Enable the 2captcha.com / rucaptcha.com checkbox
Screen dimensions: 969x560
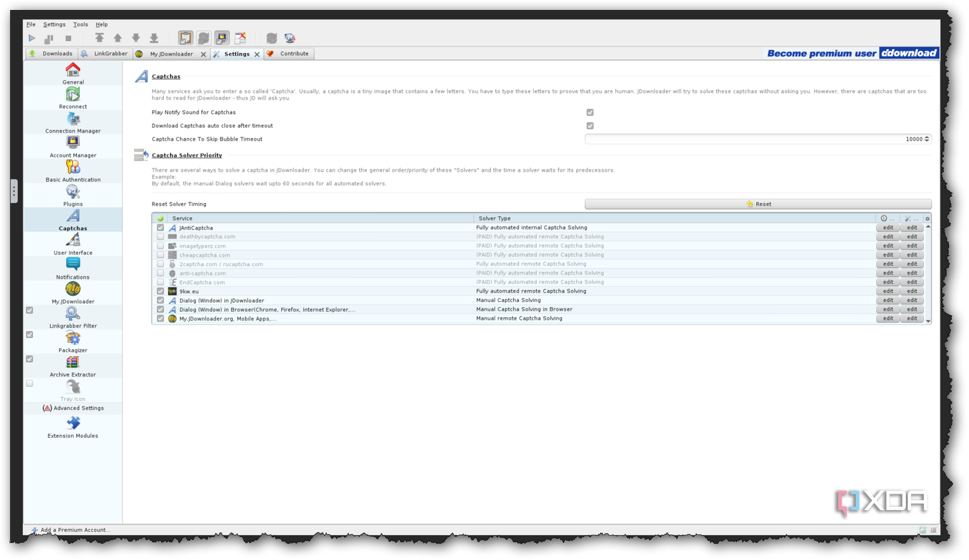point(161,264)
